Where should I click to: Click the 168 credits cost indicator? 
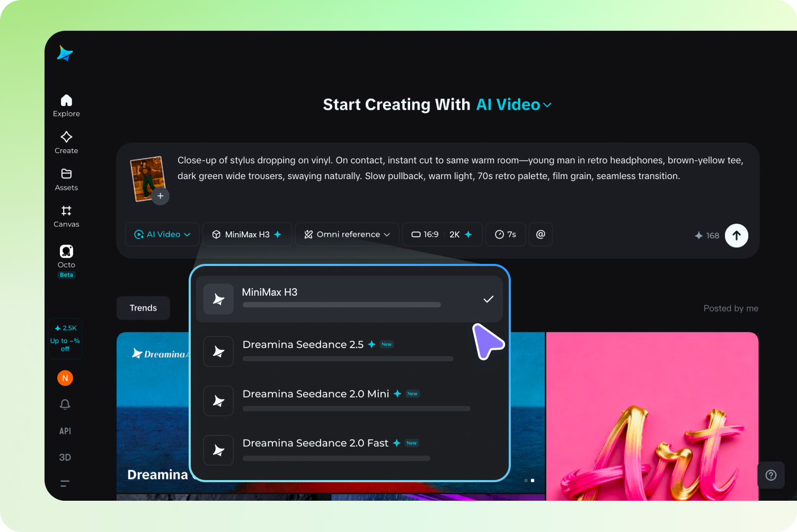click(x=707, y=235)
